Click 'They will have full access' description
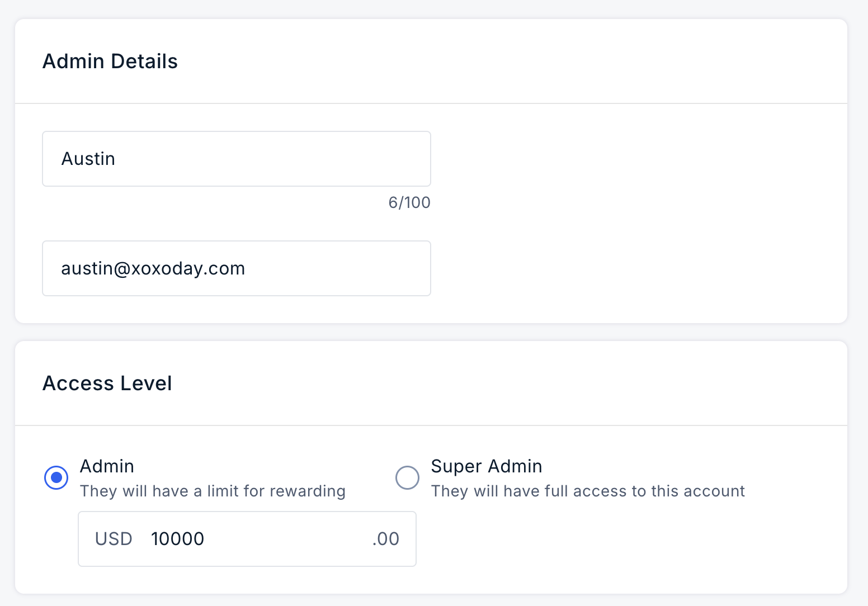Viewport: 868px width, 606px height. pyautogui.click(x=588, y=491)
